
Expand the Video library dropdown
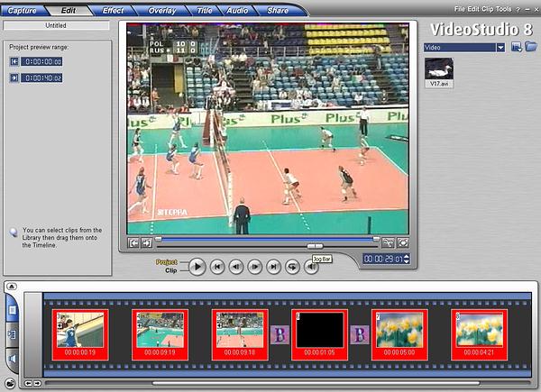point(500,47)
